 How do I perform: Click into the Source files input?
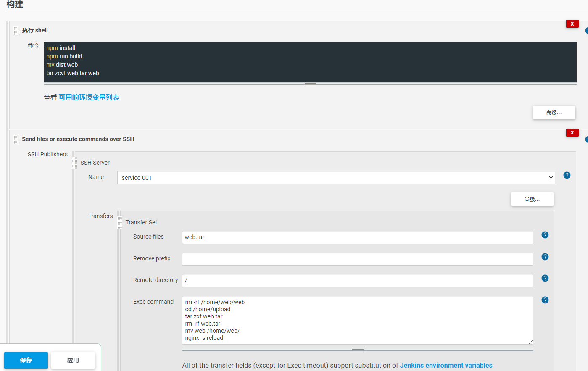pyautogui.click(x=357, y=237)
